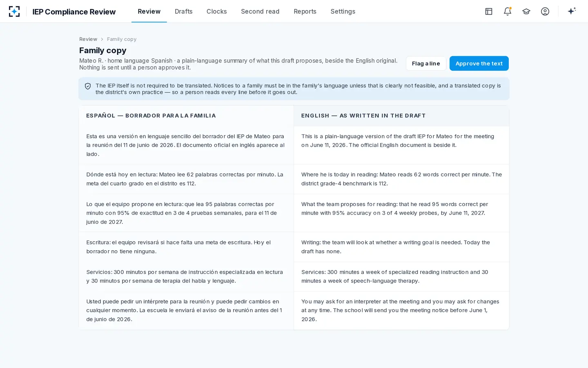Click English row "Services: 300 minutes a week"
Screen dimensions: 588x368
401,276
